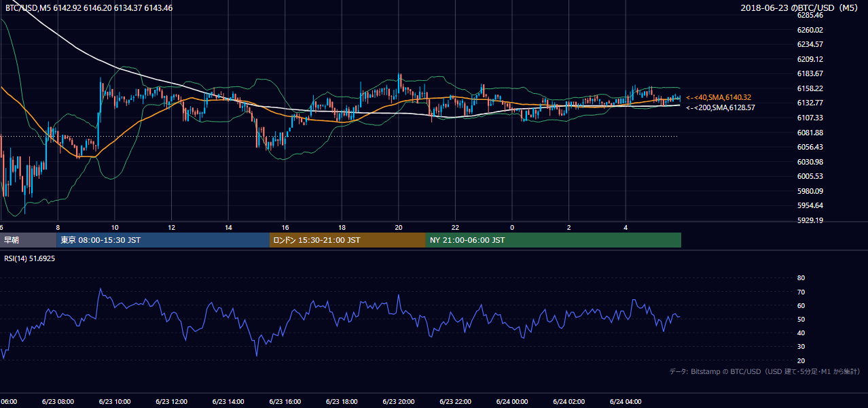The width and height of the screenshot is (868, 408).
Task: Click price axis value 5980.09
Action: [810, 191]
